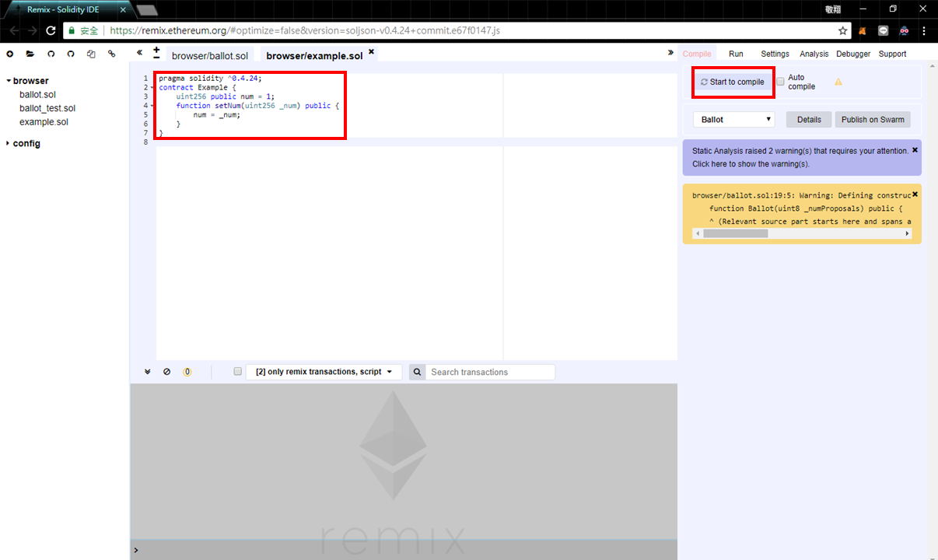Reload the page in Chrome
This screenshot has height=560, width=938.
pyautogui.click(x=51, y=31)
